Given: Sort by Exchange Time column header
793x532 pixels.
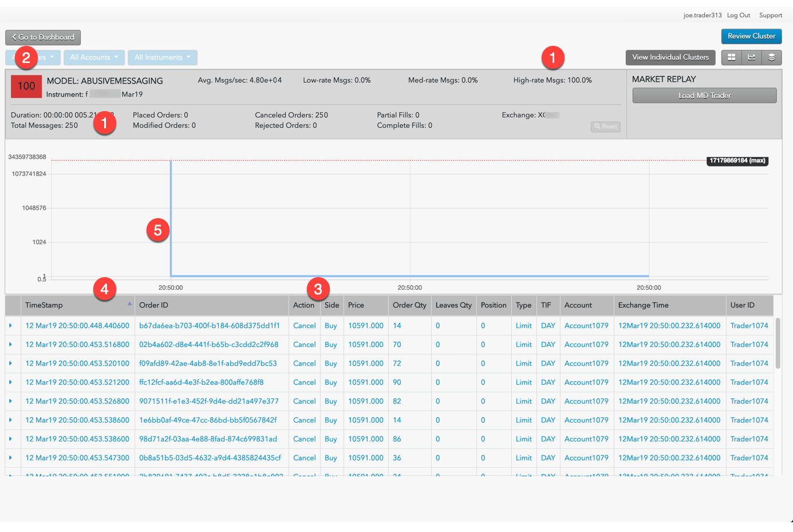Looking at the screenshot, I should pyautogui.click(x=670, y=305).
